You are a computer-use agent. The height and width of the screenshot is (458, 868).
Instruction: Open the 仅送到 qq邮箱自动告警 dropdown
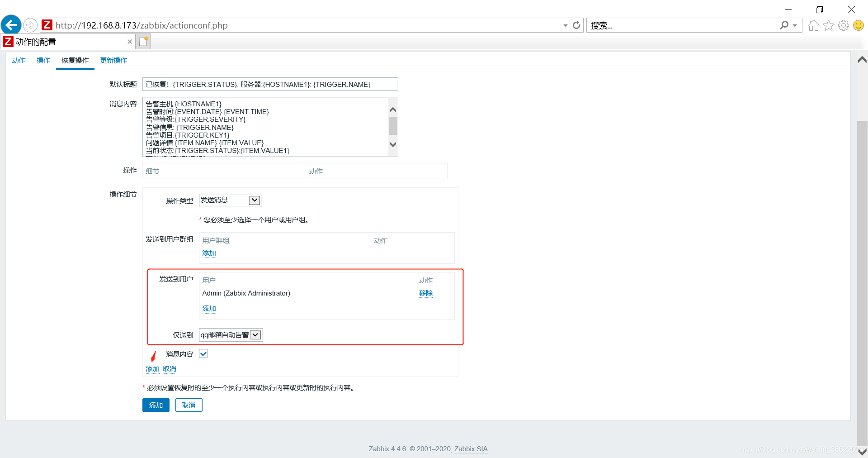(231, 335)
